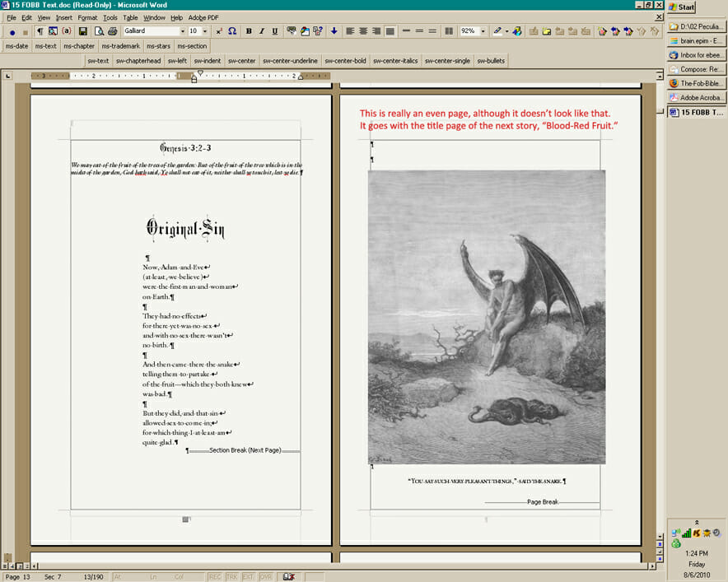Screen dimensions: 728x582
Task: Click the Satan engraving image
Action: pos(487,317)
